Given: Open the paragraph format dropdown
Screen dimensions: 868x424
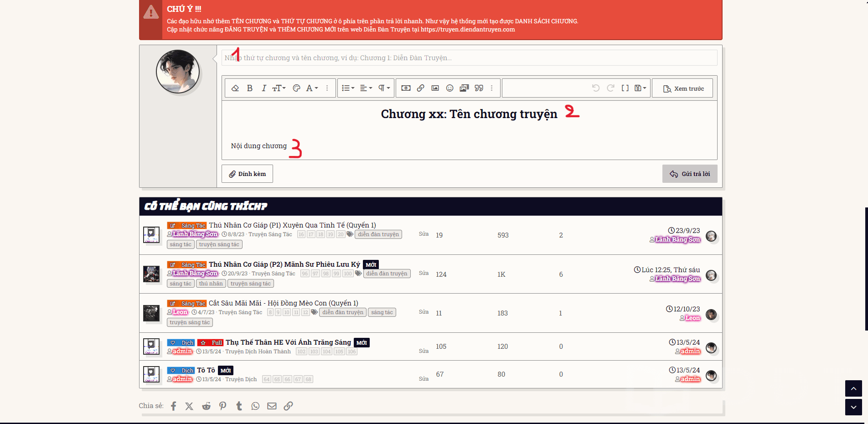Looking at the screenshot, I should pyautogui.click(x=384, y=88).
